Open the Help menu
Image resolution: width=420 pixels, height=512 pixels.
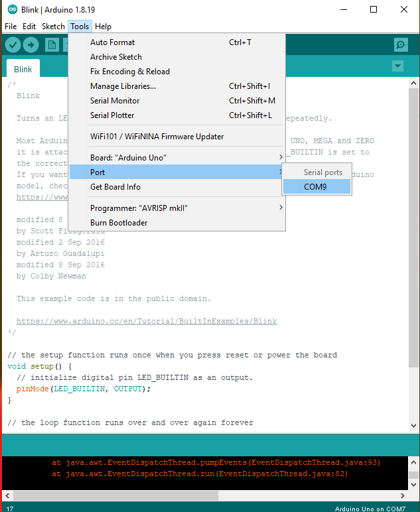[103, 27]
